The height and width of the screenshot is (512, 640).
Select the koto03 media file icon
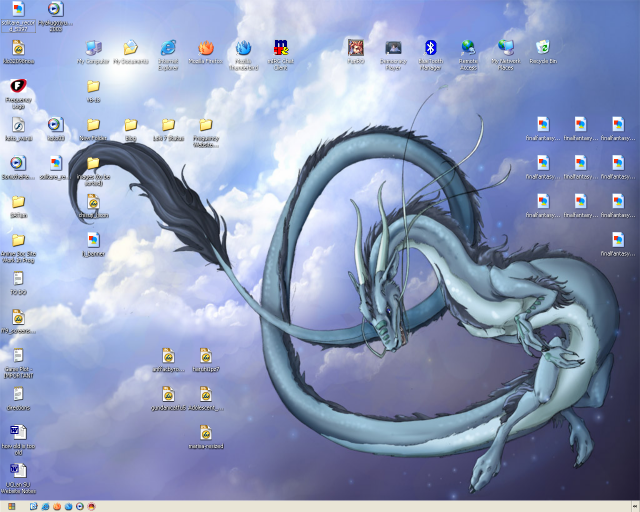[x=56, y=129]
